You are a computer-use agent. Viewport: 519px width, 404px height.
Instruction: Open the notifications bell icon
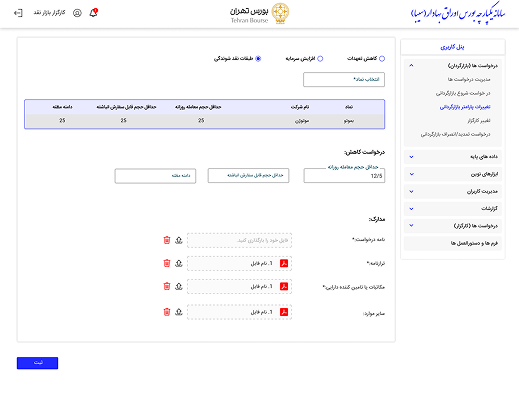pyautogui.click(x=93, y=13)
